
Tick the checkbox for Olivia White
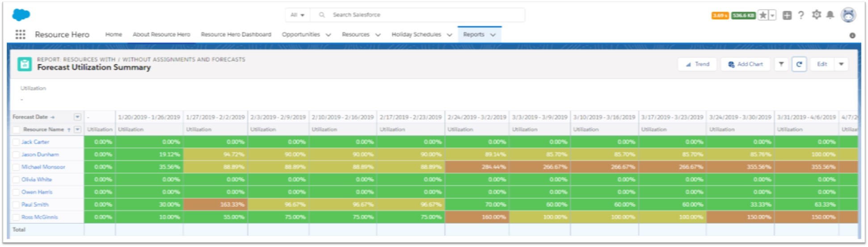pos(16,180)
